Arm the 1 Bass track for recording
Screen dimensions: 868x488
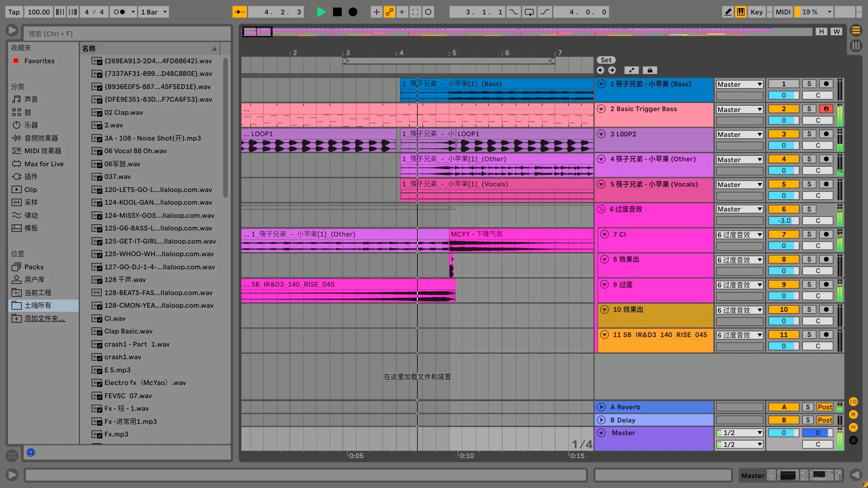pos(826,84)
